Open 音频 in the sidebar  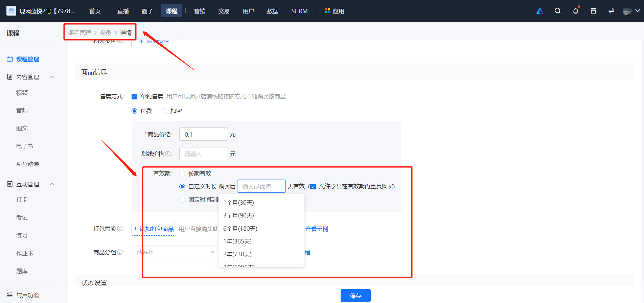click(x=22, y=110)
